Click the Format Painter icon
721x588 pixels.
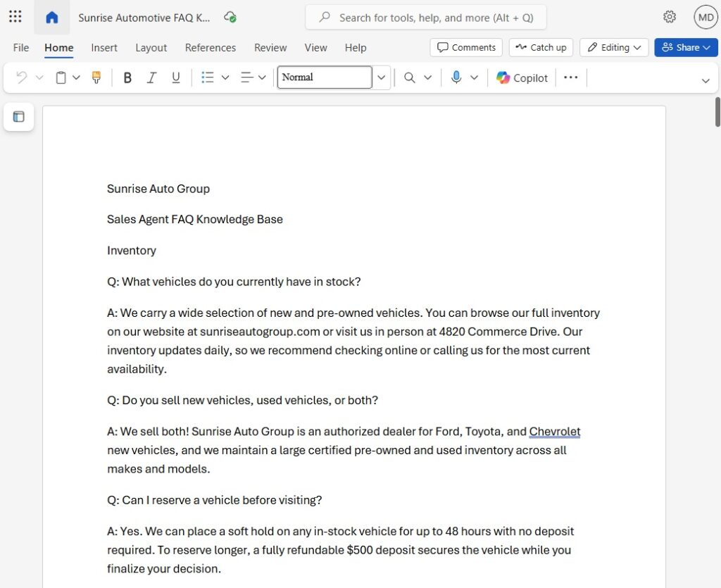pyautogui.click(x=96, y=77)
